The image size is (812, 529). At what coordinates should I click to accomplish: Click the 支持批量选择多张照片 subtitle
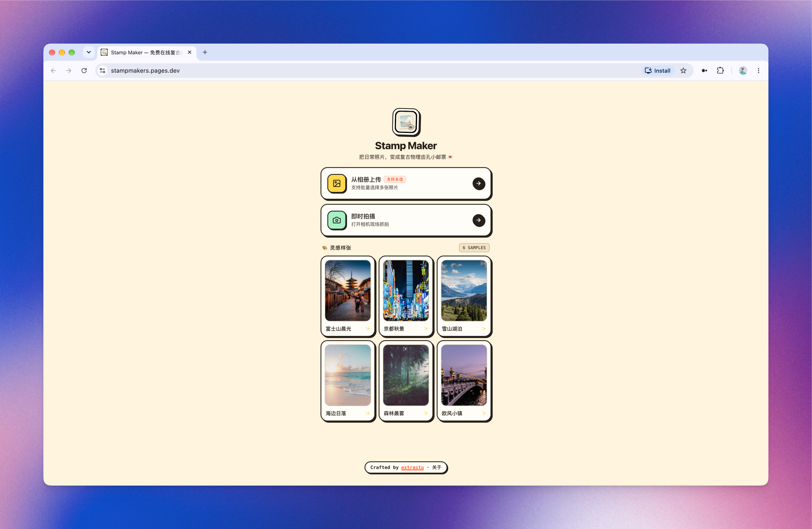coord(375,188)
